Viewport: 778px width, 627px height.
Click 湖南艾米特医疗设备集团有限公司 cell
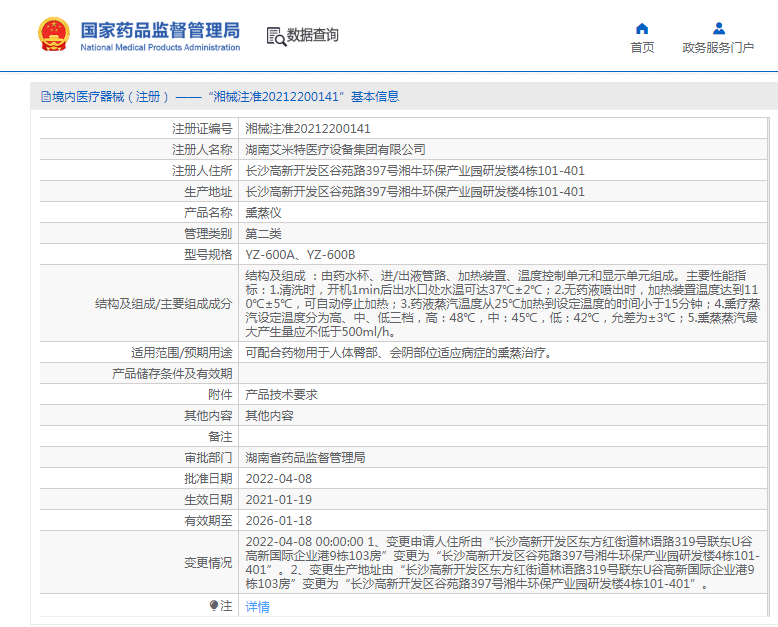[335, 150]
